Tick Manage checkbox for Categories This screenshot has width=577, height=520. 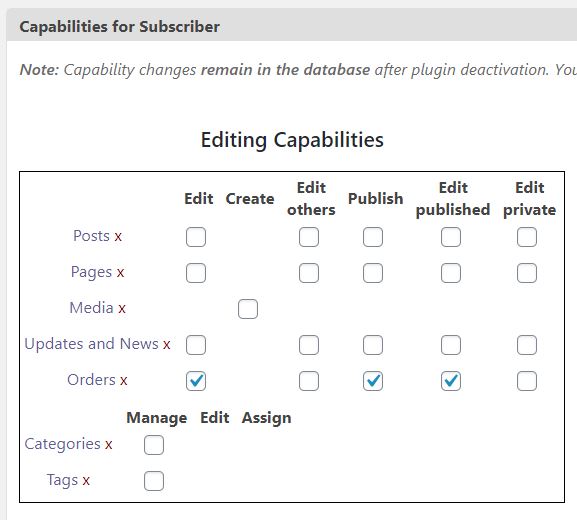154,445
